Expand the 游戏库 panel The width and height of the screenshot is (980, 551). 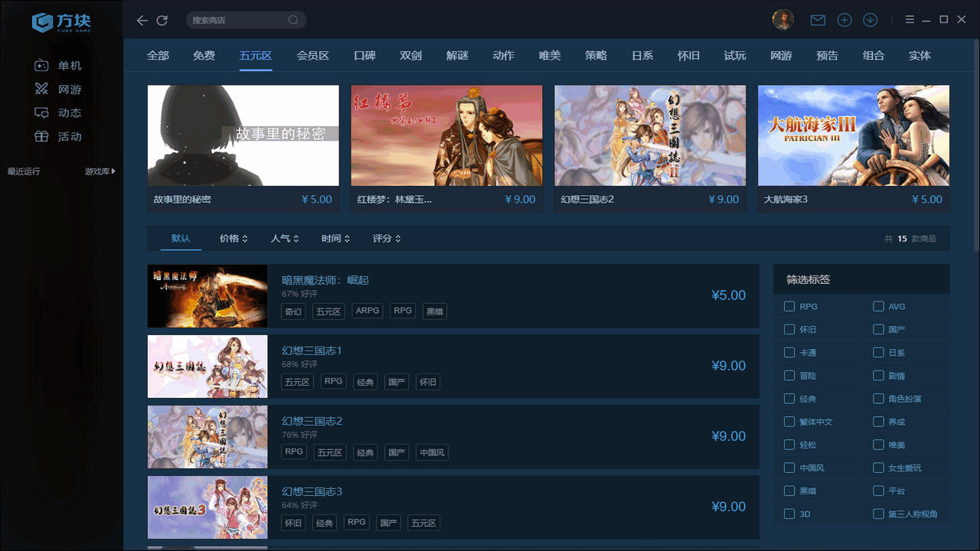click(x=98, y=171)
